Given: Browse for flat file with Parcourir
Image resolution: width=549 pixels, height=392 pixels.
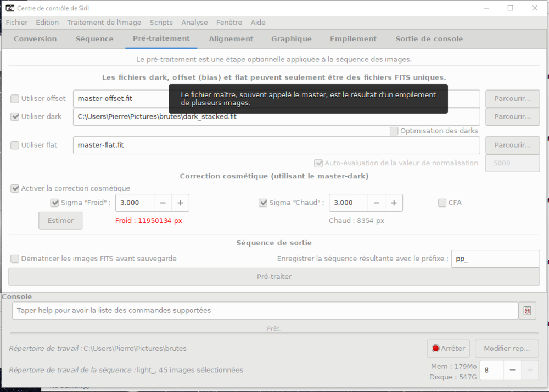Looking at the screenshot, I should (x=513, y=145).
